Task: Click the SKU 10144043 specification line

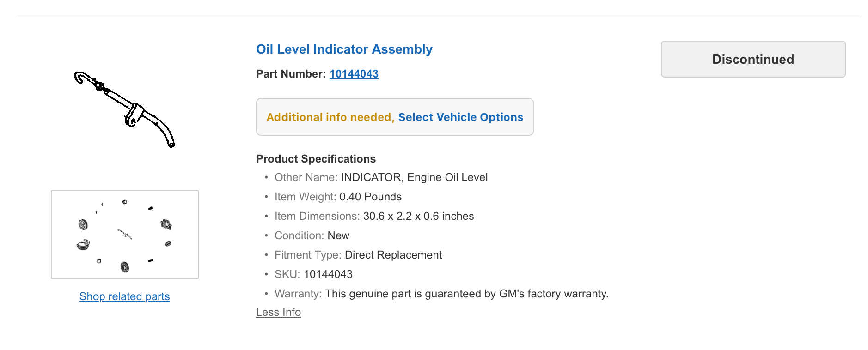Action: pyautogui.click(x=313, y=274)
